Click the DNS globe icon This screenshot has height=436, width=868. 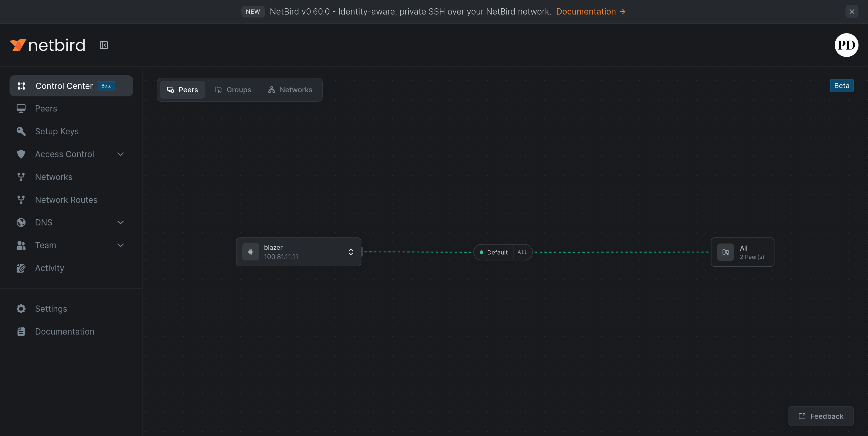[21, 222]
